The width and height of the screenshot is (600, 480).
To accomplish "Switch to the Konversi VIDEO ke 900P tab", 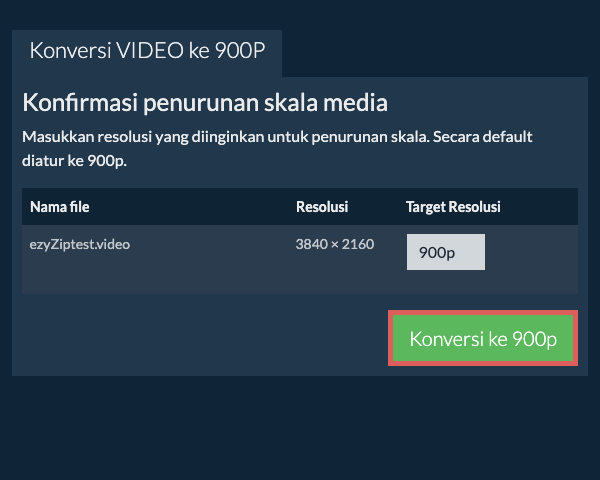I will (147, 51).
